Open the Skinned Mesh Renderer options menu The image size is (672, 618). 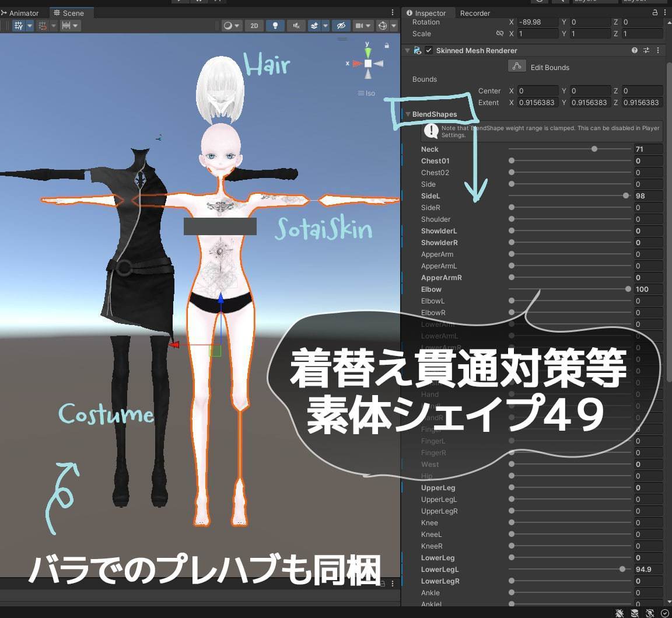(x=658, y=50)
